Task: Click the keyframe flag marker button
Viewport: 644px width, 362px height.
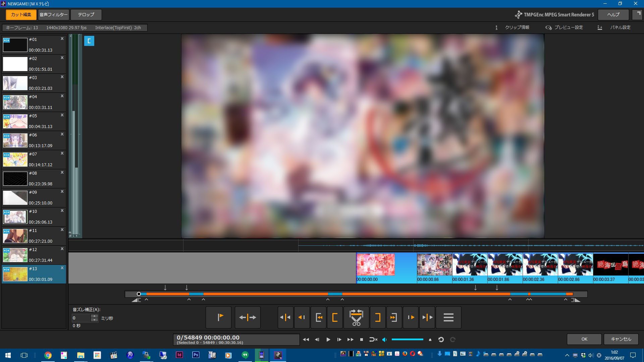Action: click(218, 317)
